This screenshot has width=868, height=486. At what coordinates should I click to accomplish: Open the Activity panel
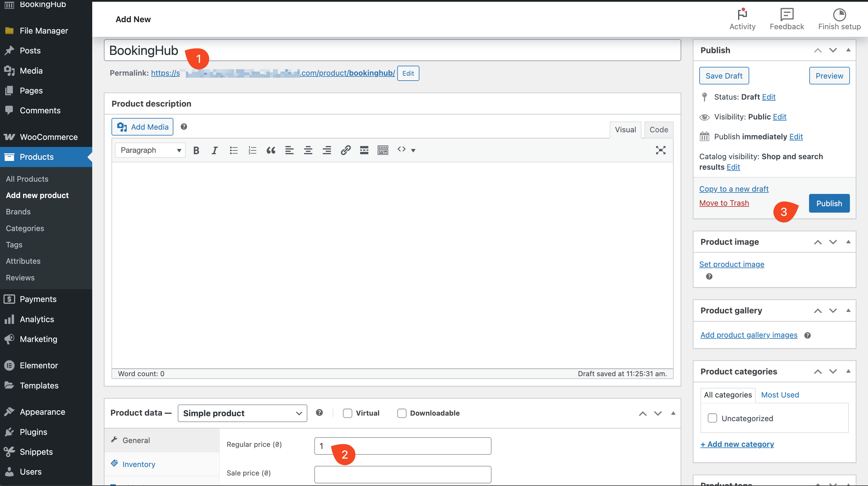point(742,19)
